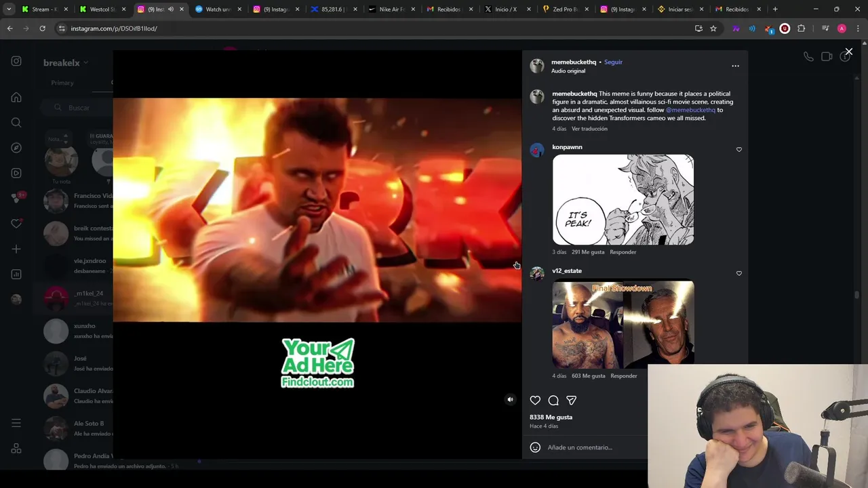Open Chrome media controls icon
Image resolution: width=868 pixels, height=488 pixels.
point(825,28)
